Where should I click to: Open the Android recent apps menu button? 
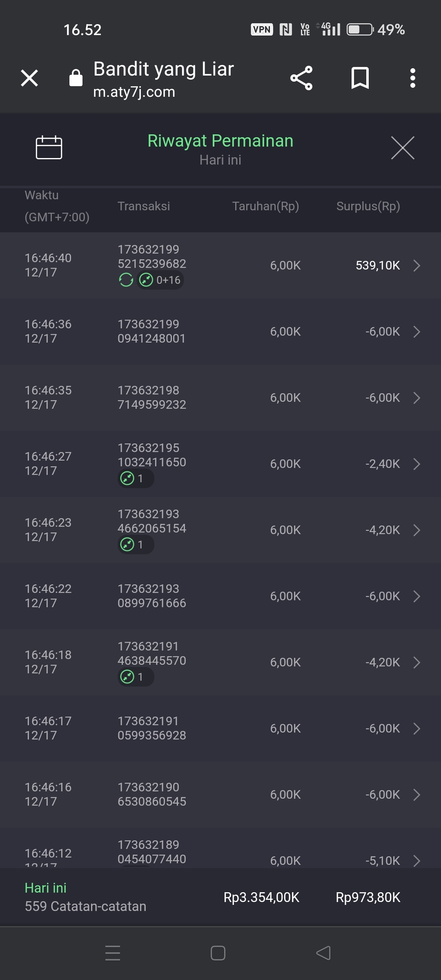pyautogui.click(x=113, y=953)
